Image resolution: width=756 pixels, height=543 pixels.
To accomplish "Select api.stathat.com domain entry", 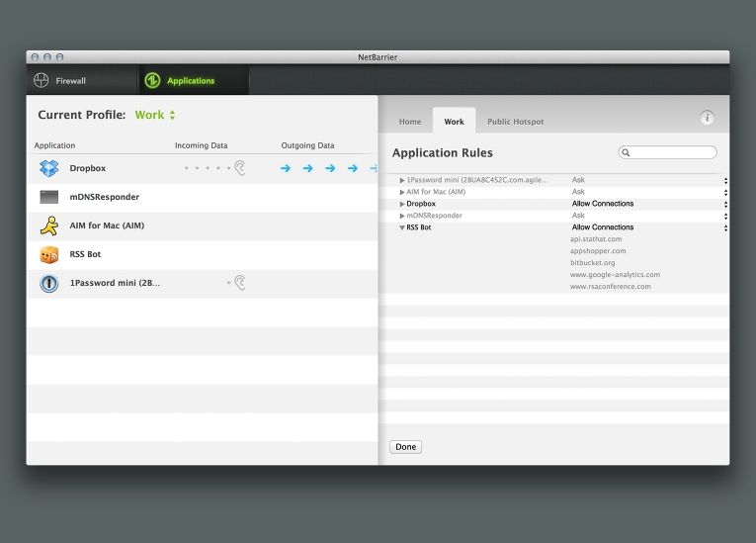I will pos(596,239).
